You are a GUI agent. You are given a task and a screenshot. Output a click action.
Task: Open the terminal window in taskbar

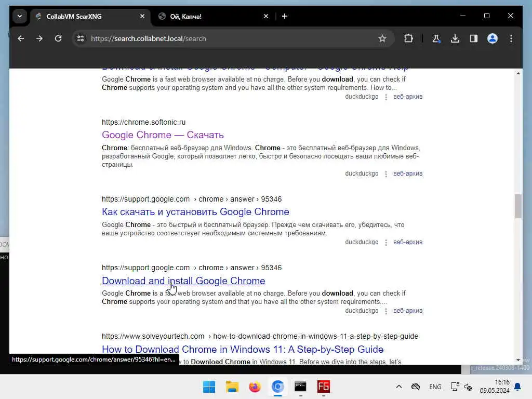301,387
